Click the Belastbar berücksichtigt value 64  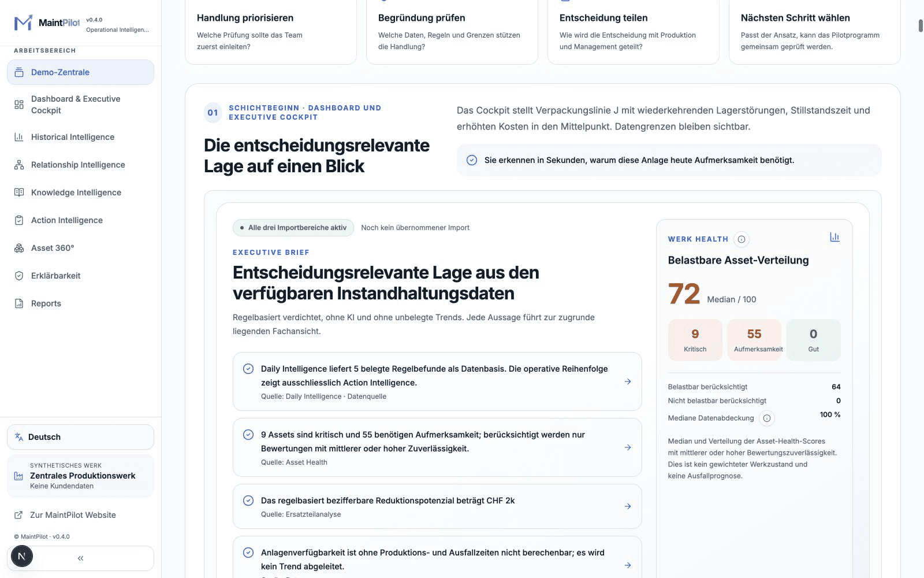(x=836, y=387)
